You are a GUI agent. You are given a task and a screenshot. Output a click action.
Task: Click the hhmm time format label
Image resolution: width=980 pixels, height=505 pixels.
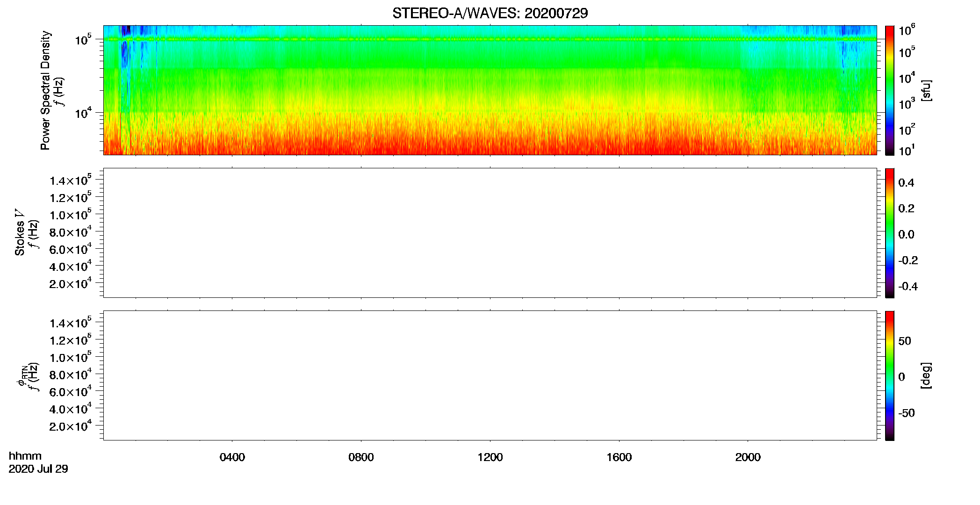click(x=25, y=456)
